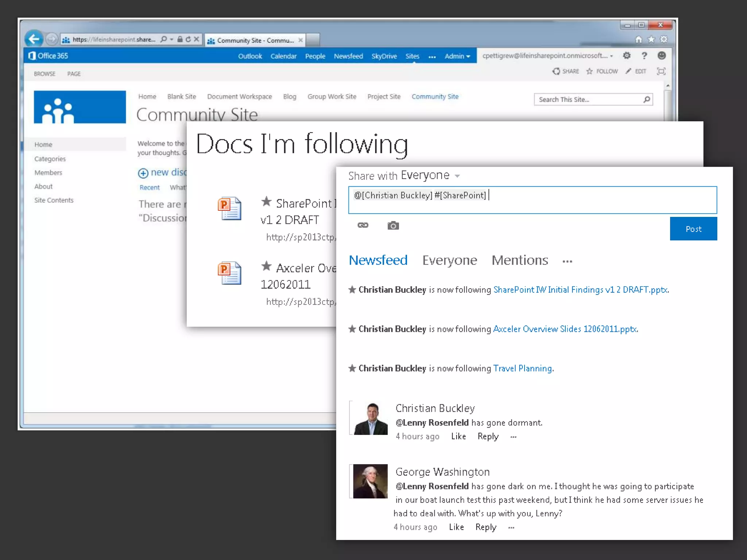Toggle follow star for Axceler Overview document
This screenshot has height=560, width=747.
click(x=266, y=266)
